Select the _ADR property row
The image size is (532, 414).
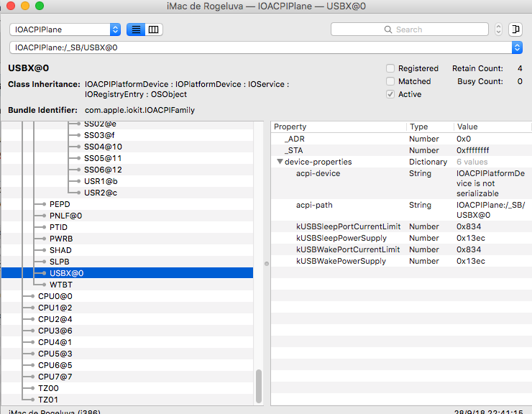pyautogui.click(x=401, y=139)
